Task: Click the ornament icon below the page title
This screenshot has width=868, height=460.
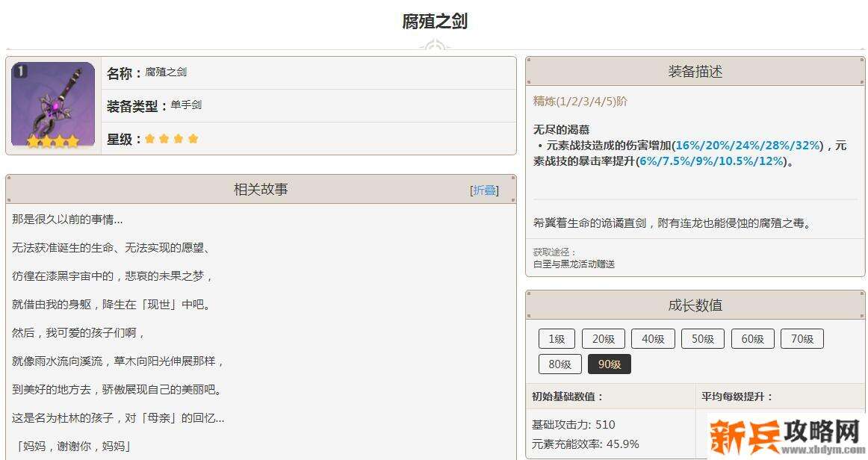Action: click(x=434, y=46)
